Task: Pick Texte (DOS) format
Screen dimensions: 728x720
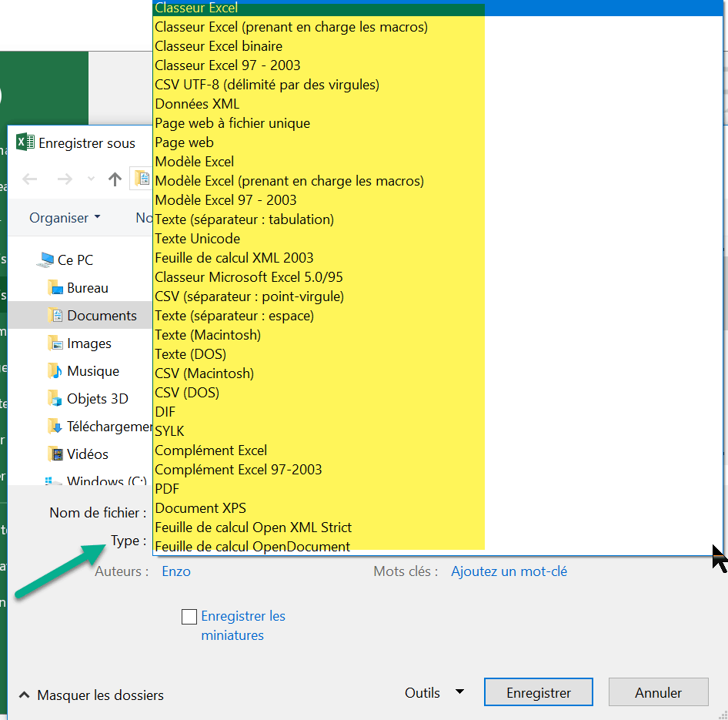Action: 437,354
